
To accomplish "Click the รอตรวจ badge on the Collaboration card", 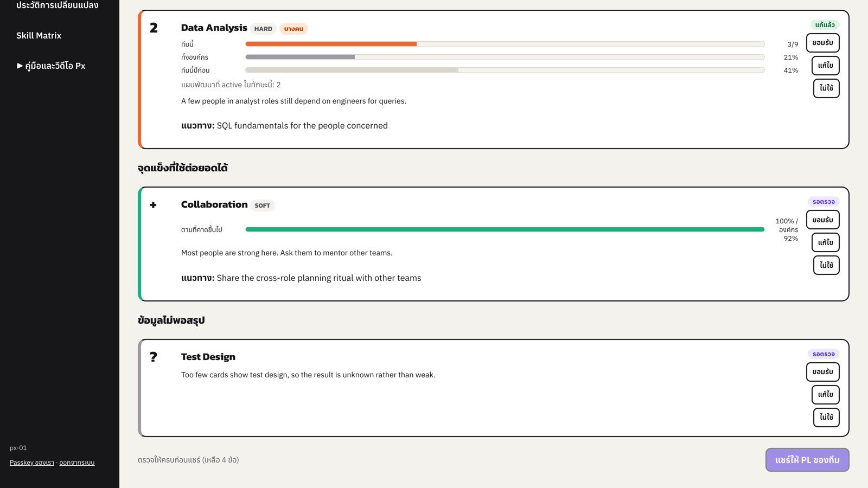I will [x=824, y=202].
